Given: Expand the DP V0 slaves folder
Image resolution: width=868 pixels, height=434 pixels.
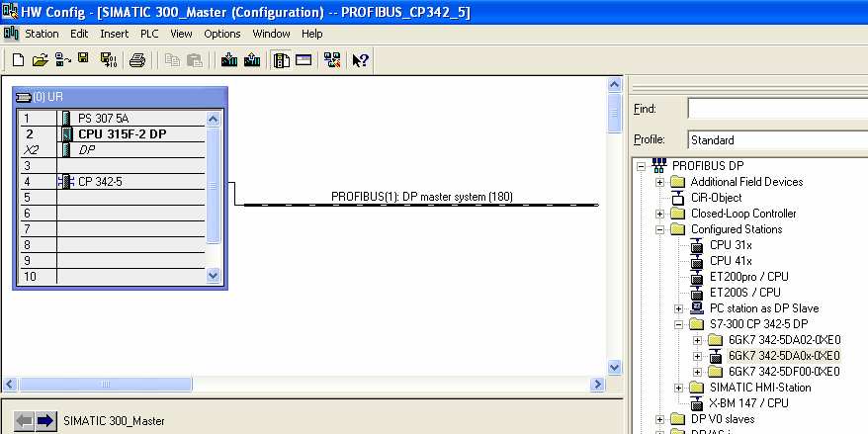Looking at the screenshot, I should [x=659, y=419].
